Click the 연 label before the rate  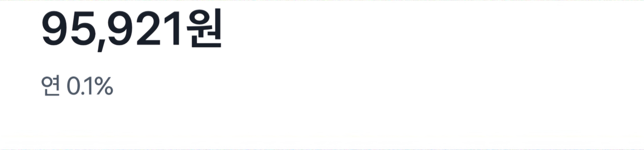[51, 86]
